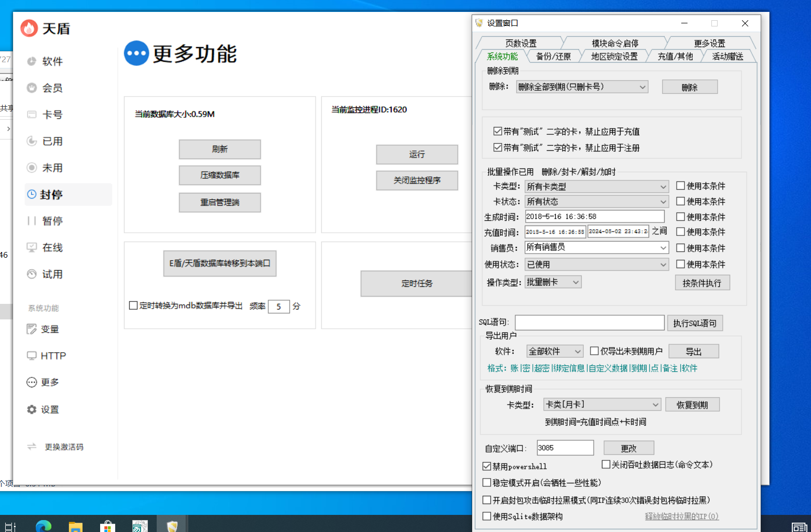Expand the 操作类型 批量删卡 dropdown
811x532 pixels.
coord(553,282)
